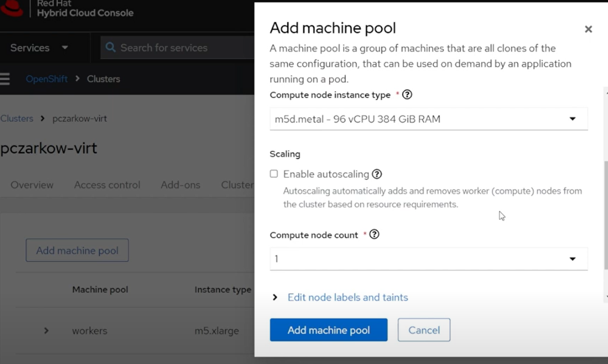The height and width of the screenshot is (364, 608).
Task: Click the Search for services field
Action: 168,48
